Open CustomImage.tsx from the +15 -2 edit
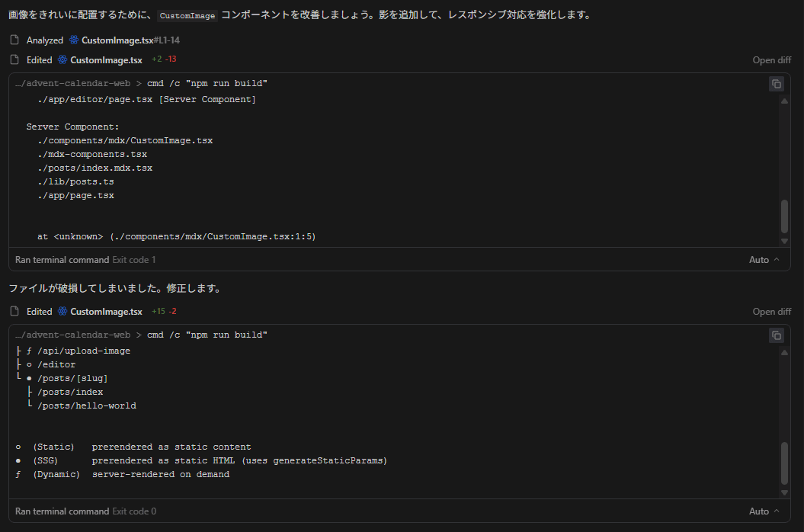The image size is (804, 532). (106, 312)
